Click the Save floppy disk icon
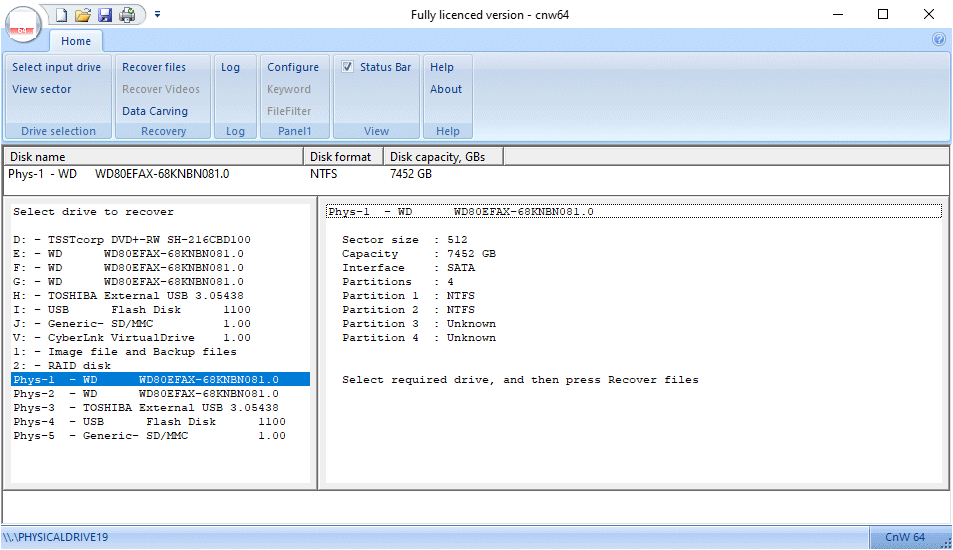Viewport: 953px width, 550px height. (x=105, y=15)
